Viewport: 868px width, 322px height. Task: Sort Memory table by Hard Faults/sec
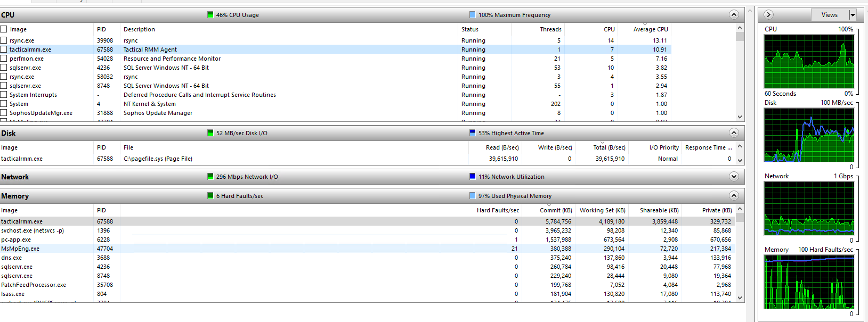[x=498, y=210]
